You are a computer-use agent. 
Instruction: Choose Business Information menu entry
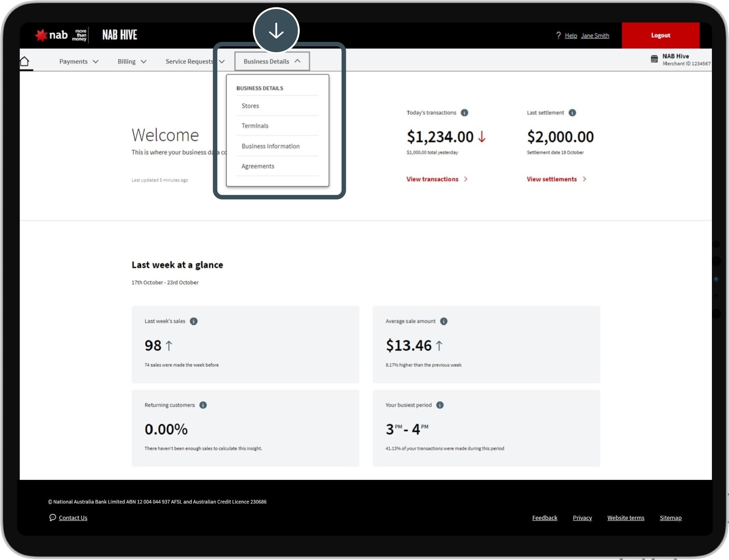270,146
